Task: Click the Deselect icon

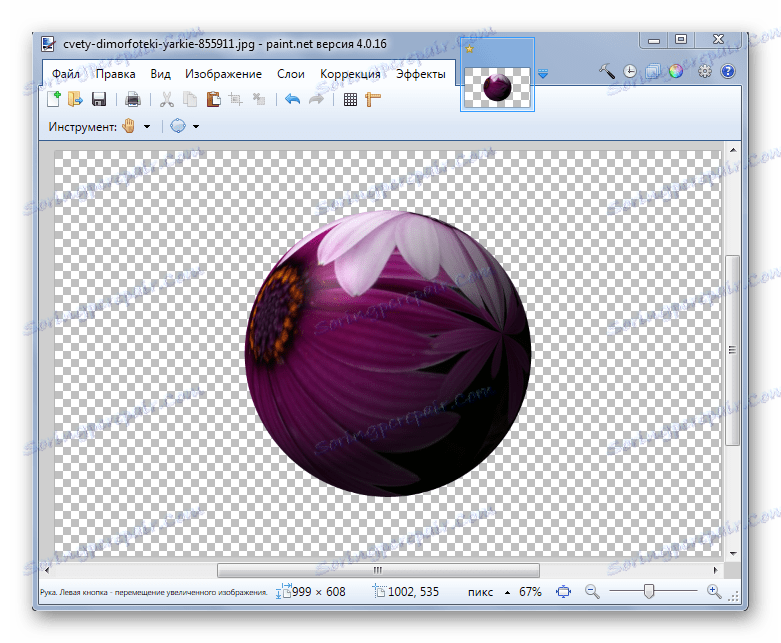Action: pyautogui.click(x=259, y=100)
